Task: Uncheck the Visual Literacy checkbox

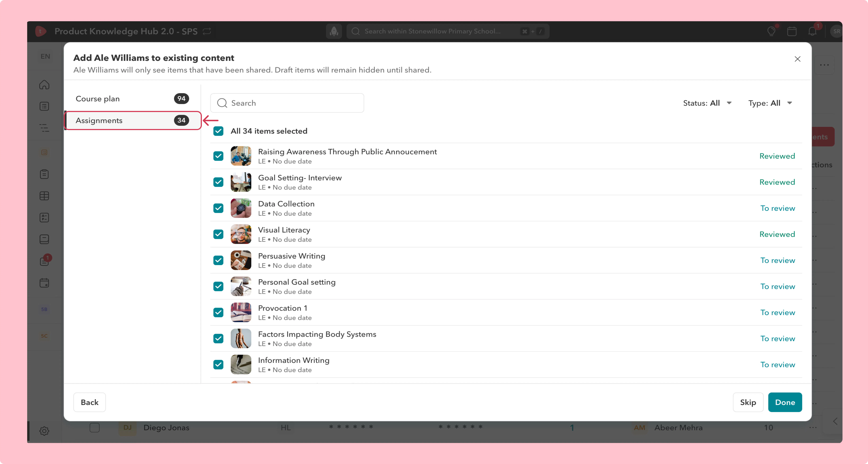Action: (x=218, y=234)
